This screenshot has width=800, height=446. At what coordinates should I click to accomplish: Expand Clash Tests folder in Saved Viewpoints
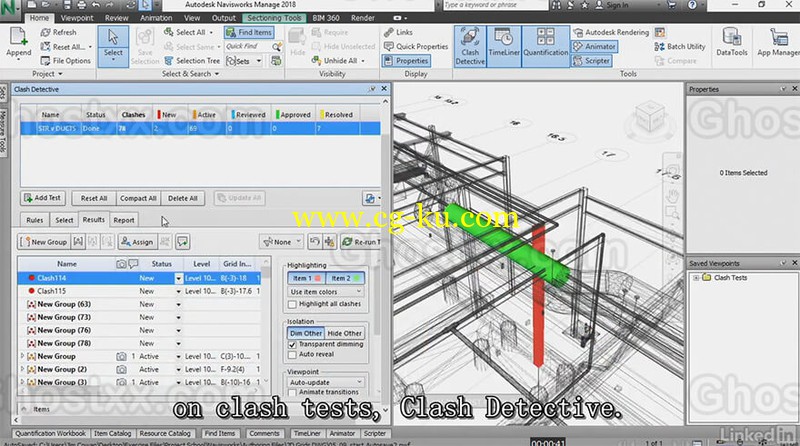[x=696, y=278]
